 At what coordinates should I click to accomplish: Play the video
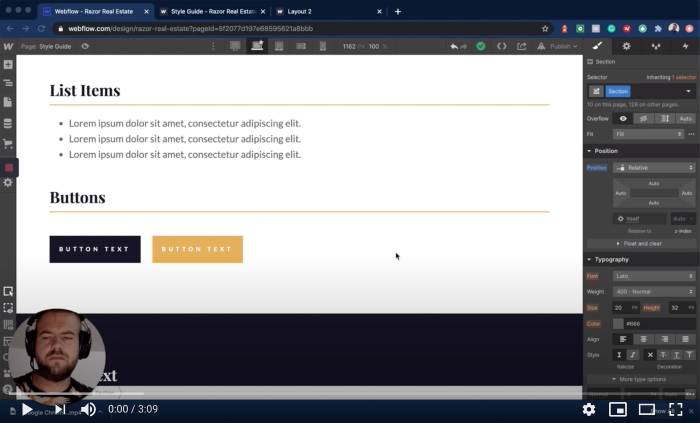click(27, 409)
